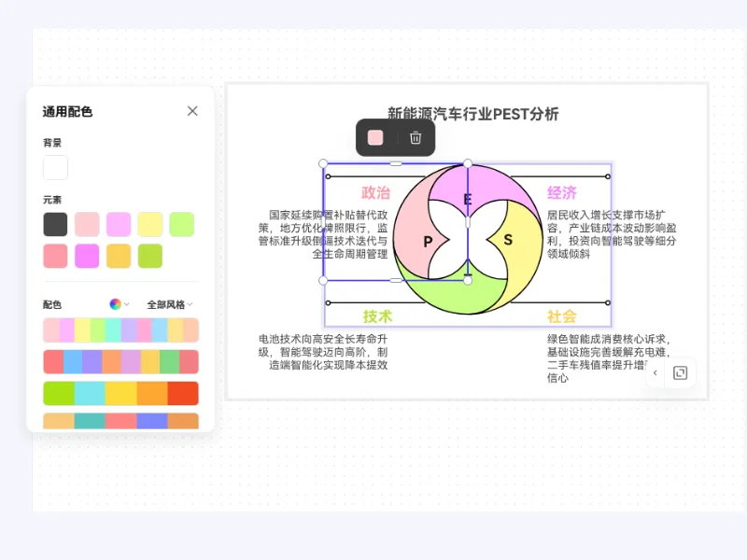This screenshot has height=560, width=747.
Task: Click the diagram title 新能源汽车行业PEST分析
Action: (x=473, y=114)
